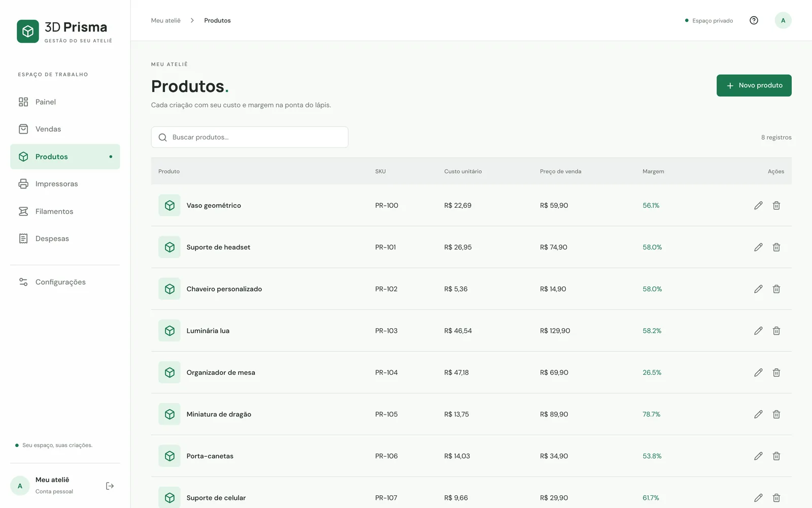Edit the Porta-canetas product
This screenshot has width=812, height=508.
758,456
